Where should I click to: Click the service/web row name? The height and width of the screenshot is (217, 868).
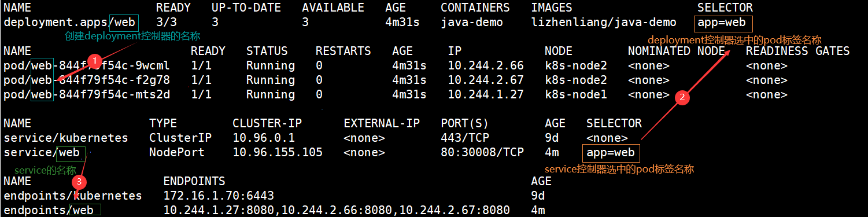coord(42,153)
